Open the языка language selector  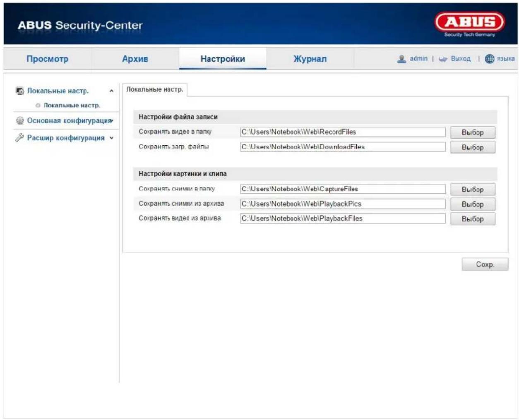tap(506, 59)
